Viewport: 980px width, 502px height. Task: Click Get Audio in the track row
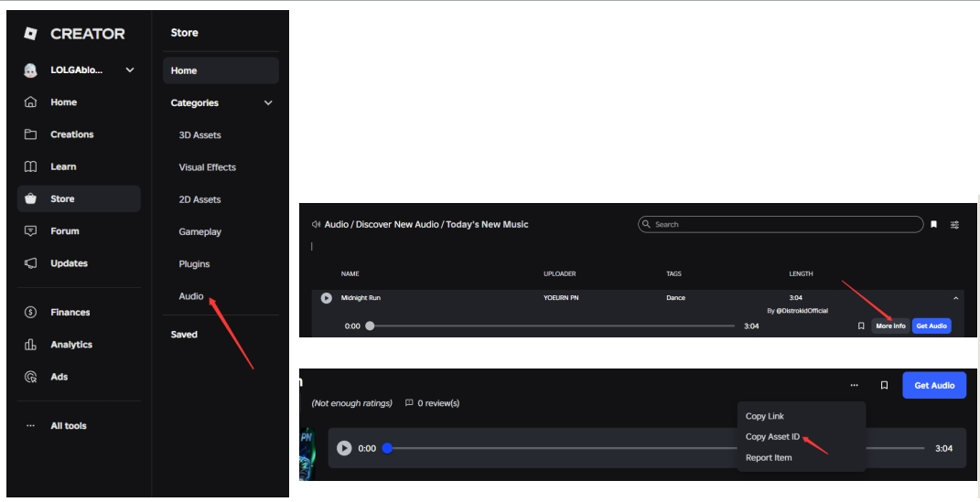click(932, 326)
